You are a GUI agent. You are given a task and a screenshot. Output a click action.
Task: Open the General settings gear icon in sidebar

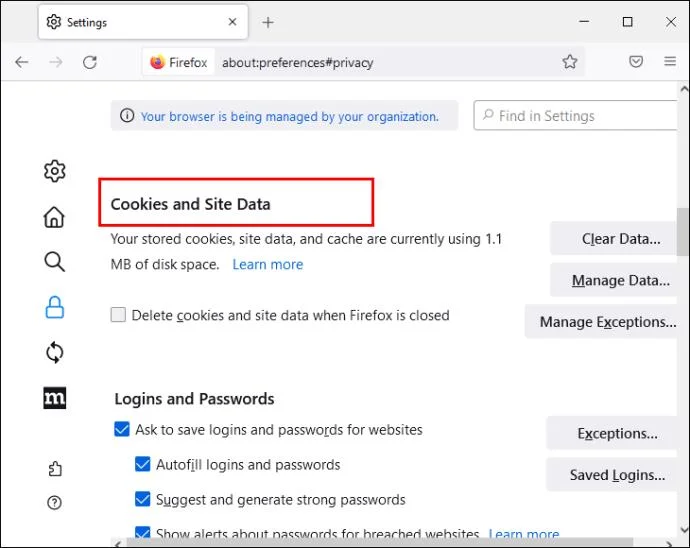[x=55, y=171]
